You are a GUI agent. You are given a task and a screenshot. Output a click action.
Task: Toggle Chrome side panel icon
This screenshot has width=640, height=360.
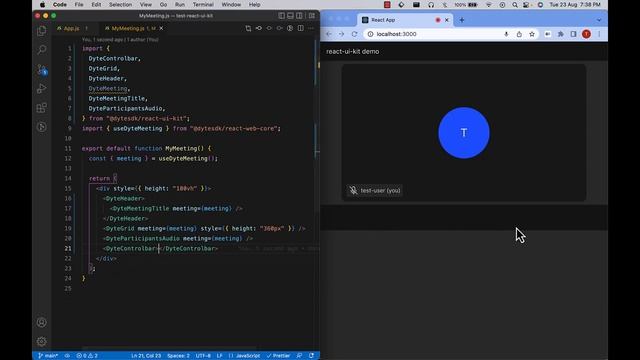(x=573, y=34)
